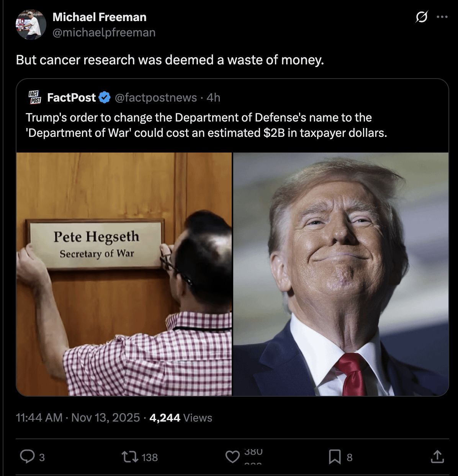Like the post with the heart icon

[232, 457]
